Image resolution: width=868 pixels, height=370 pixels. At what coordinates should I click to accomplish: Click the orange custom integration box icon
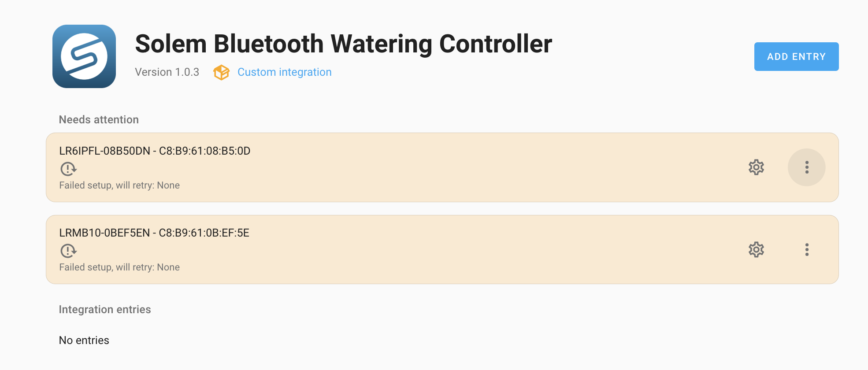click(x=221, y=72)
